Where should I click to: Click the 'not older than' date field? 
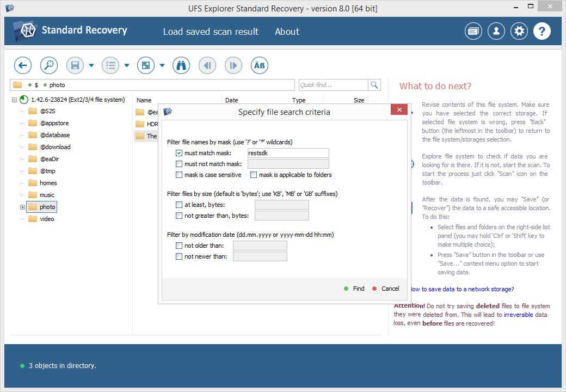[260, 246]
